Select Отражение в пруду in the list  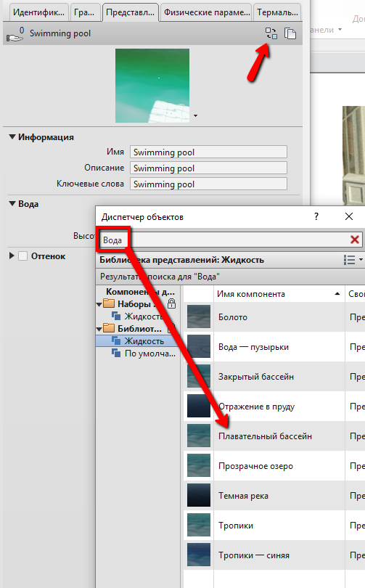pos(256,407)
